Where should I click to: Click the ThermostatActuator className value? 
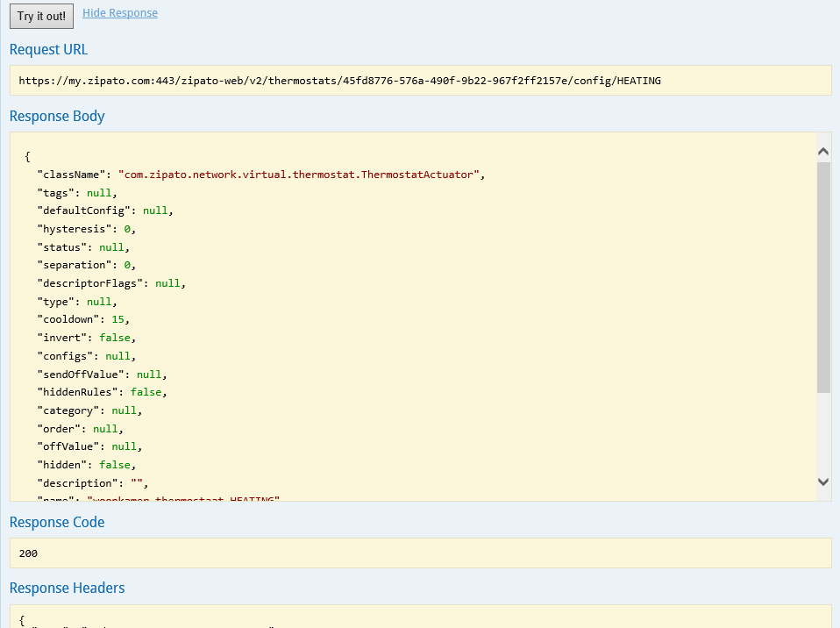[x=298, y=175]
